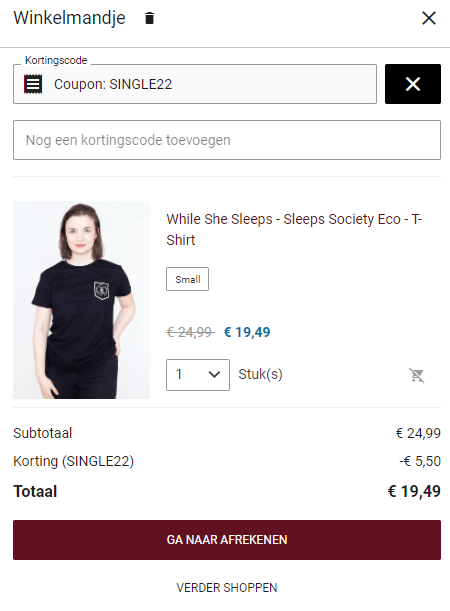Remove the T-shirt using the crossed-out cart icon
450x611 pixels.
pyautogui.click(x=416, y=375)
